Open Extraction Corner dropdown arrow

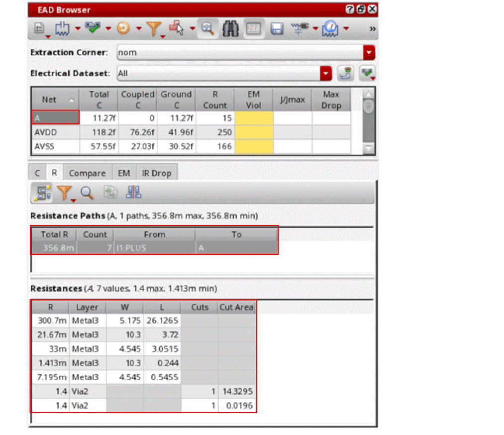coord(369,52)
